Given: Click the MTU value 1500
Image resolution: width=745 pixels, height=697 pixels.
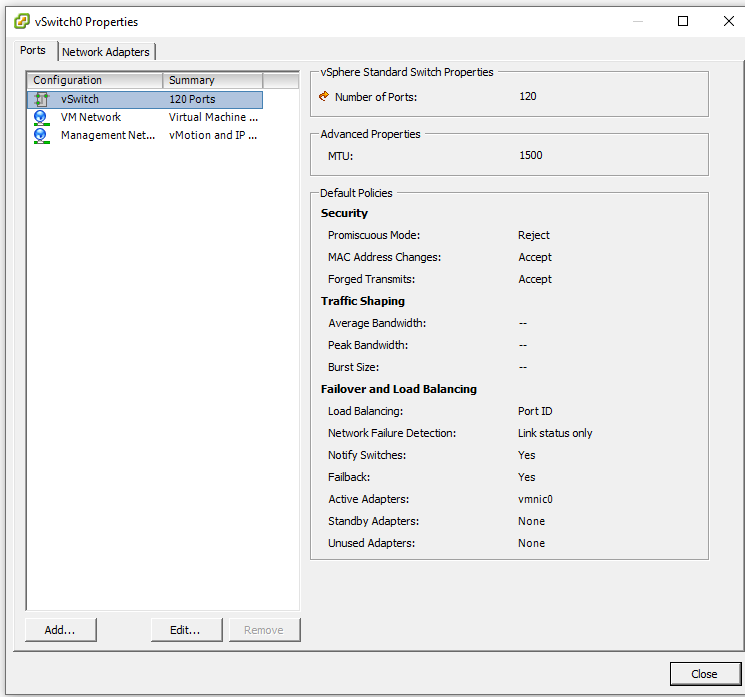Looking at the screenshot, I should pos(531,155).
